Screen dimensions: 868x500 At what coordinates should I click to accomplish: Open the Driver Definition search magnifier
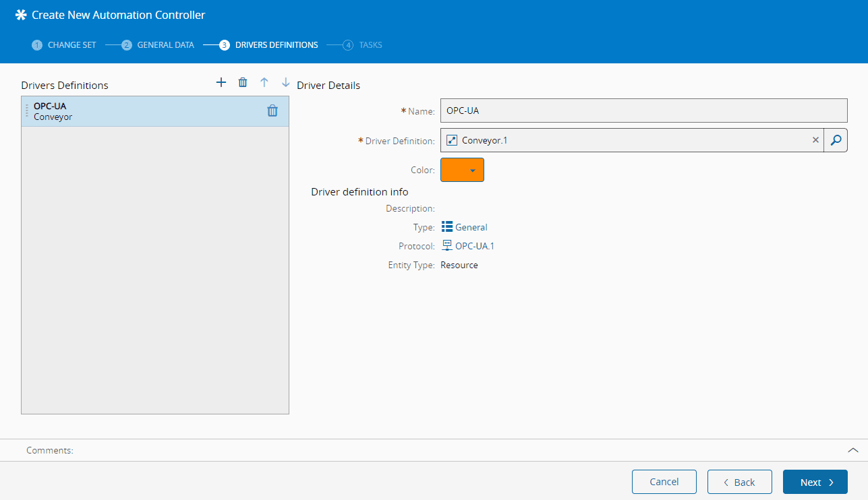836,140
